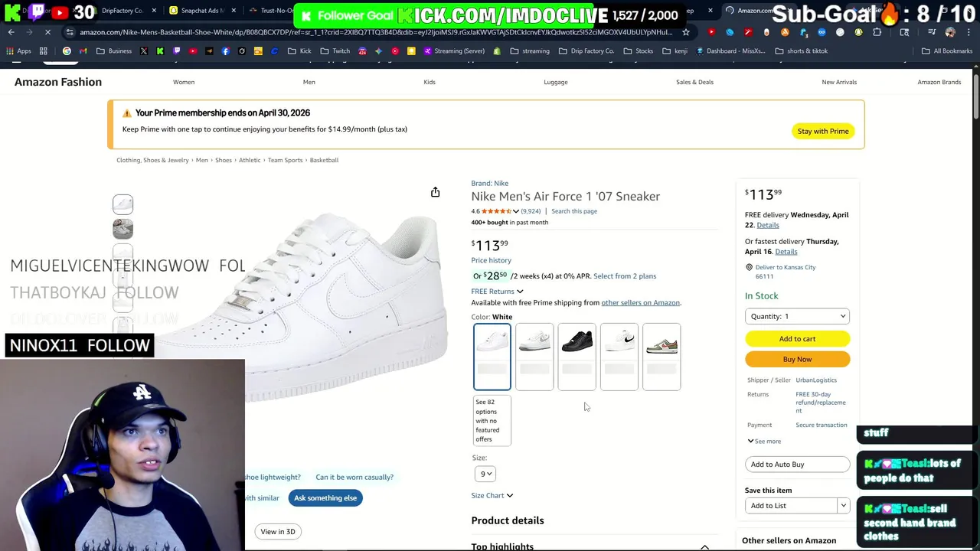Image resolution: width=980 pixels, height=551 pixels.
Task: Select the second product thumbnail image
Action: click(x=122, y=229)
